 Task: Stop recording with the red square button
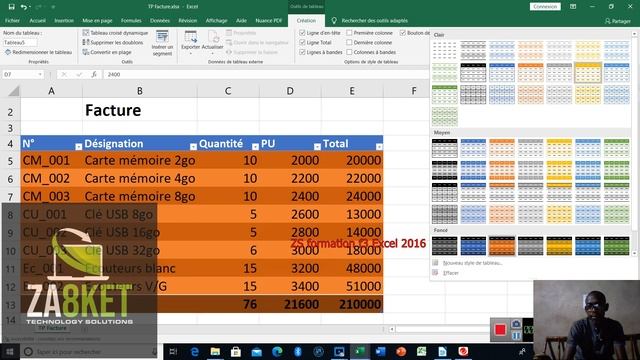point(500,329)
